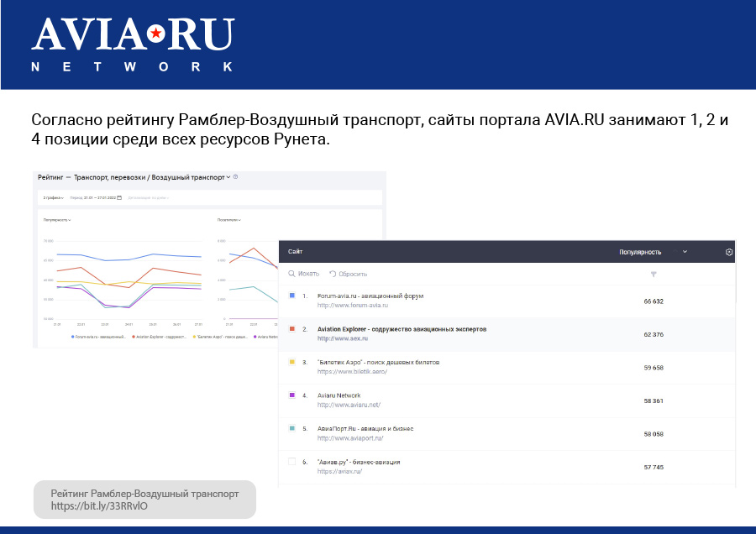Click the title "Aviation Explorer - содружество авиационных экспертов"

point(402,329)
